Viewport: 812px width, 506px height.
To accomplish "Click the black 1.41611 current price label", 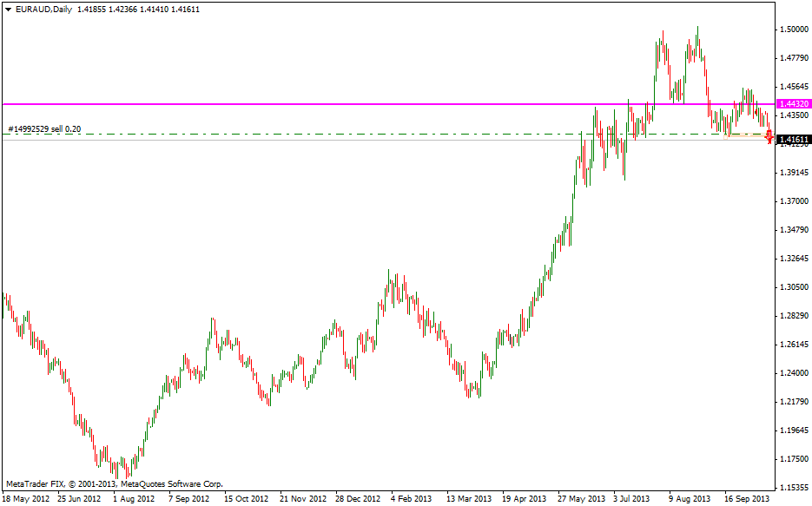I will (794, 140).
